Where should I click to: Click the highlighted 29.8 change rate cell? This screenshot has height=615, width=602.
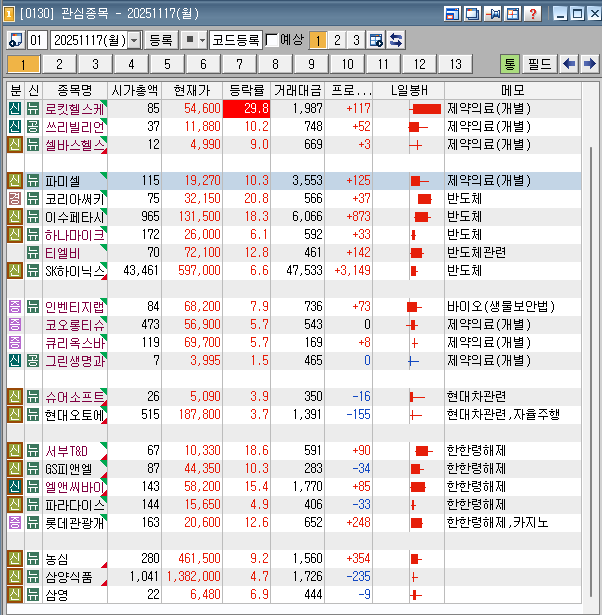246,109
